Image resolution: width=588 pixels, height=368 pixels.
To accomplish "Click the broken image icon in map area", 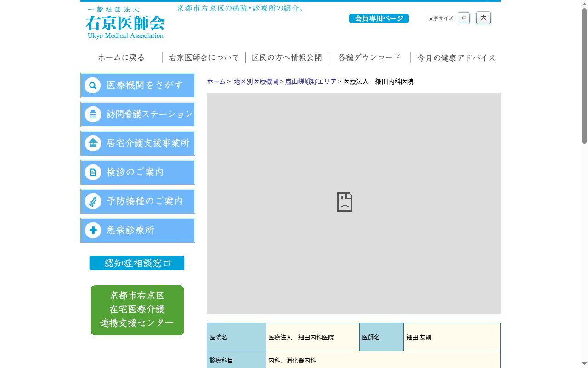I will tap(345, 202).
